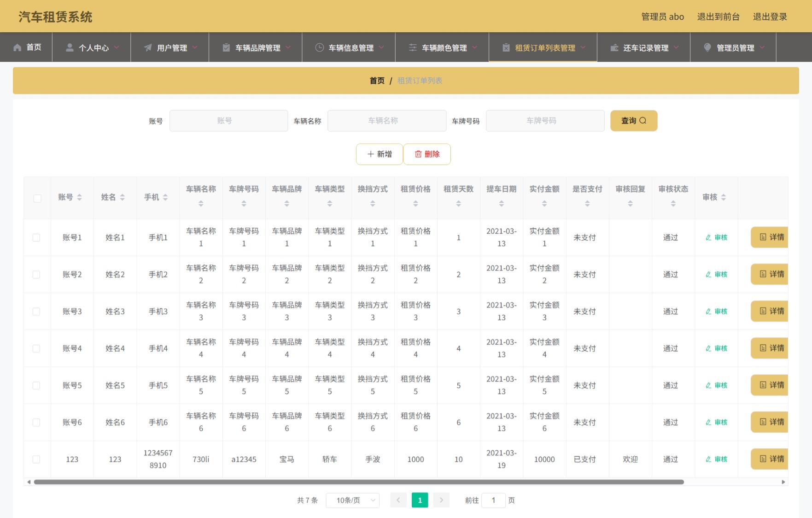
Task: Open the 管理员管理 navigation label
Action: [x=736, y=48]
